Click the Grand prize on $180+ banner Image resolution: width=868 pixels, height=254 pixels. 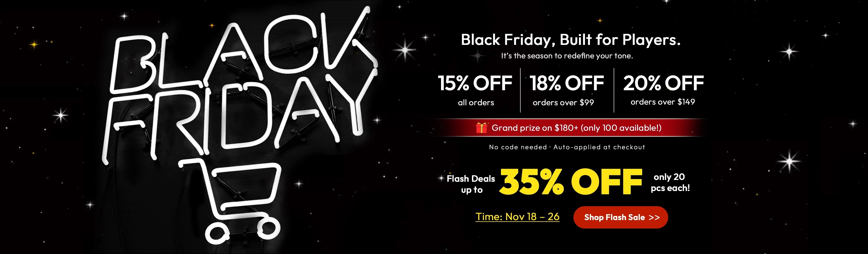(576, 128)
